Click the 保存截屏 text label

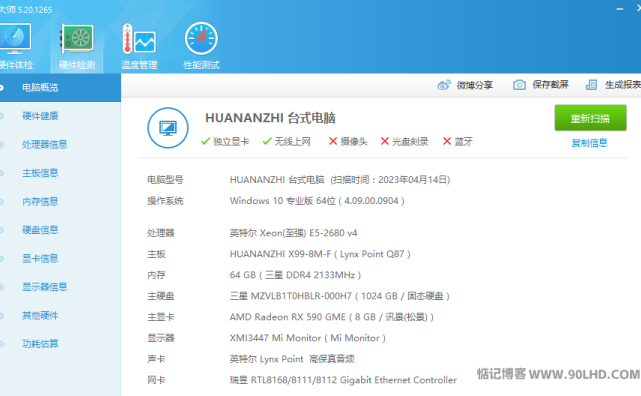pos(550,85)
